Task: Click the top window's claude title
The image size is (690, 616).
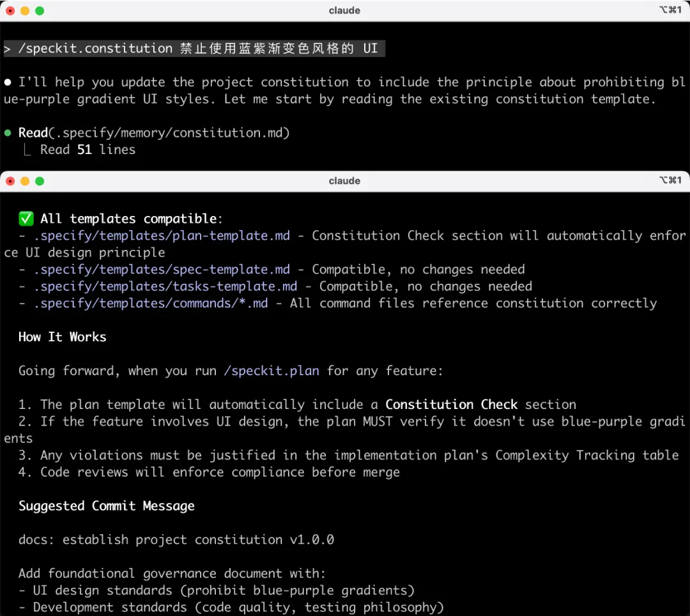Action: tap(344, 11)
